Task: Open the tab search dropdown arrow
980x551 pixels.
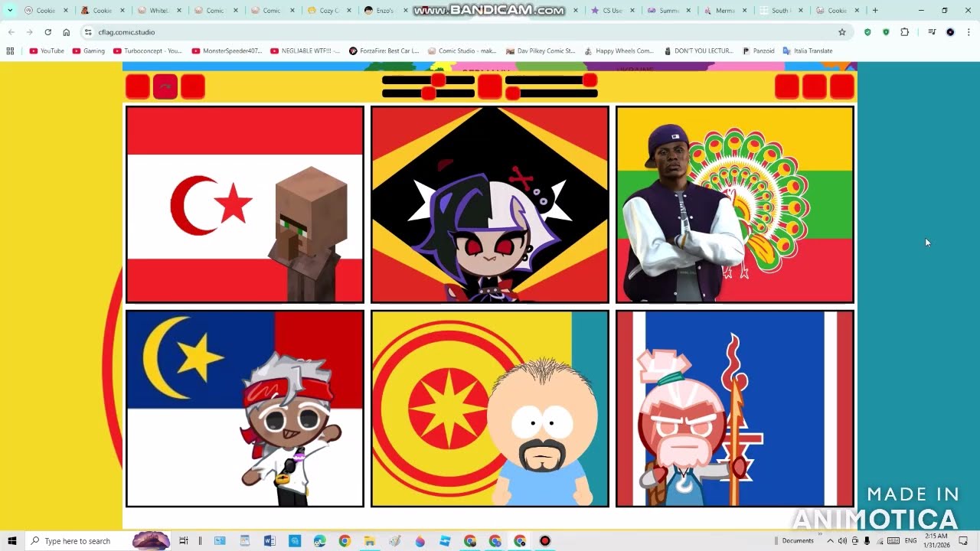Action: [x=10, y=10]
